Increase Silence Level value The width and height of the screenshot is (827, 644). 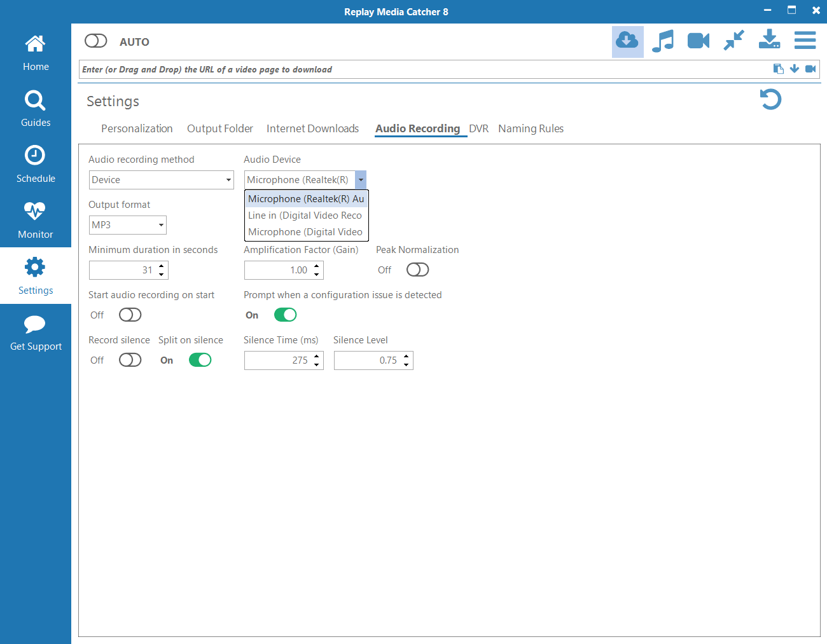click(407, 356)
